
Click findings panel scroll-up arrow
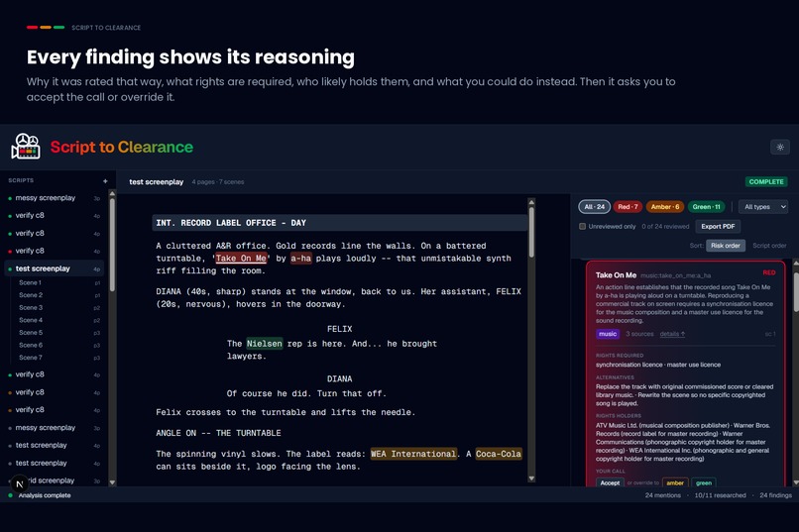click(795, 264)
